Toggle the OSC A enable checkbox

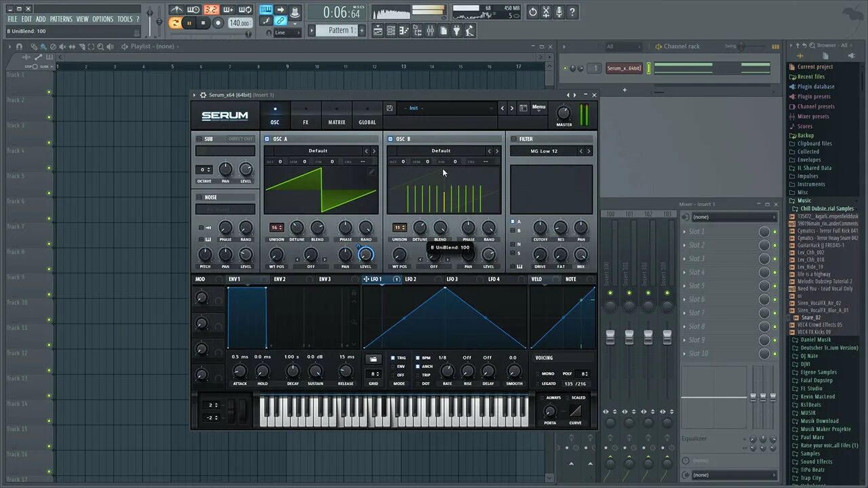click(267, 139)
